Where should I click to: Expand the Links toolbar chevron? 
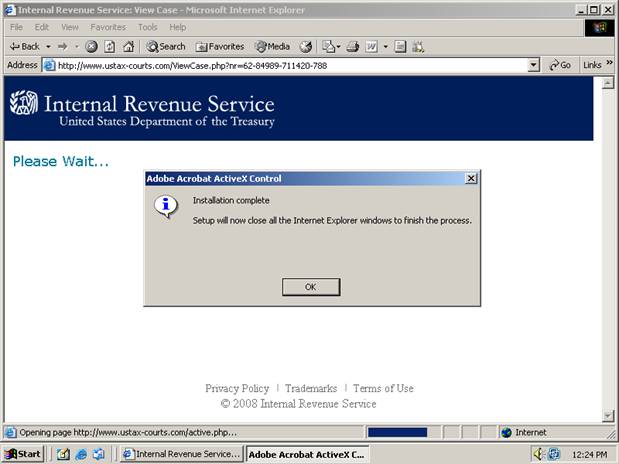[609, 63]
